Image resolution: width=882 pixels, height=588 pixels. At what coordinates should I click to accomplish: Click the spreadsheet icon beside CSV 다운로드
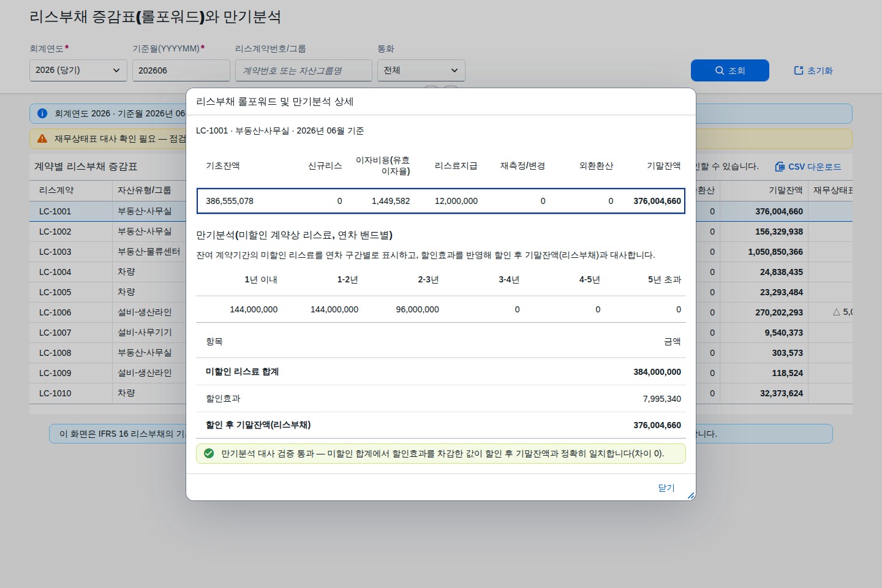(x=780, y=167)
